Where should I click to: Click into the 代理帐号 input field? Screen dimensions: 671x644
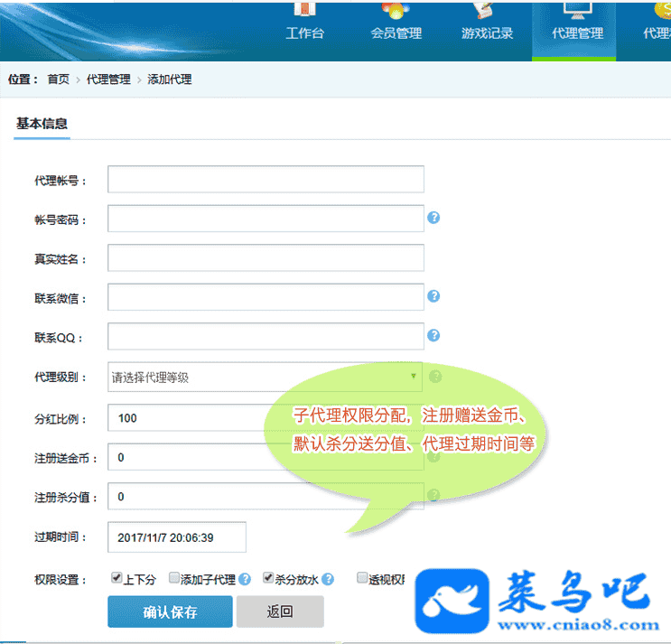click(266, 180)
